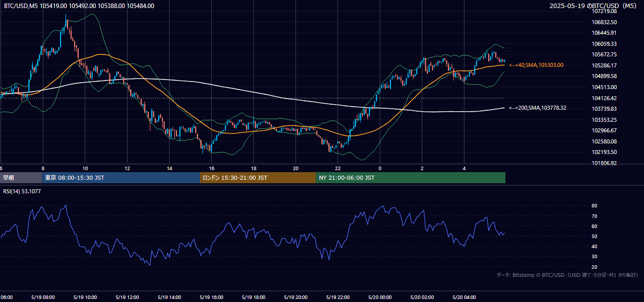The height and width of the screenshot is (302, 644).
Task: Click the chart title '2025-05-19 のBTC/USD (M5)'
Action: click(x=594, y=6)
